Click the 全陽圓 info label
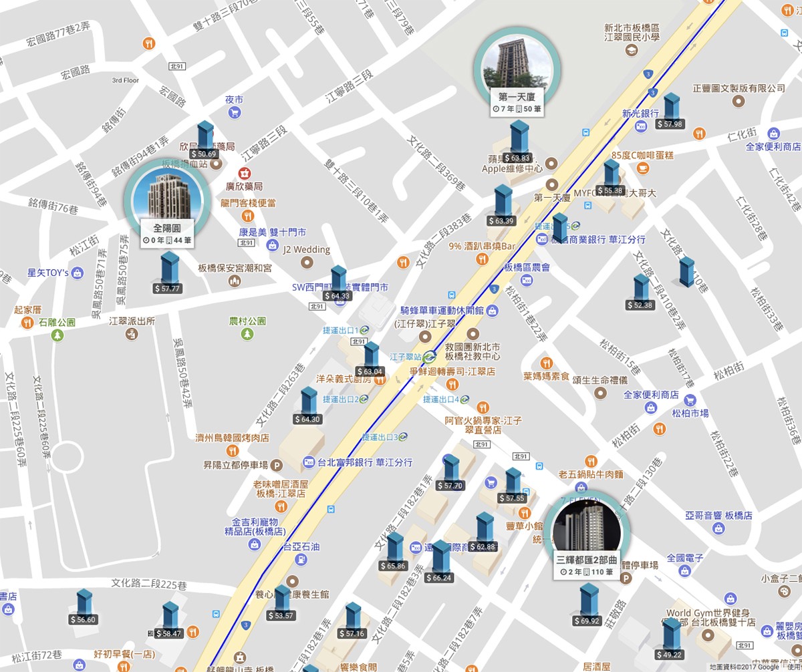This screenshot has height=672, width=802. point(167,234)
